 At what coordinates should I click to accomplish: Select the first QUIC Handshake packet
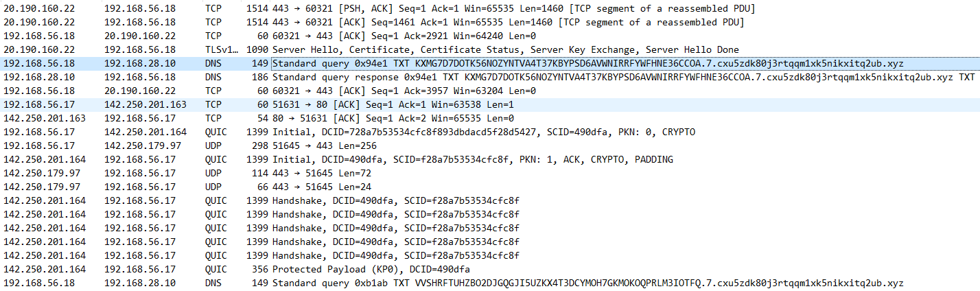pos(490,200)
